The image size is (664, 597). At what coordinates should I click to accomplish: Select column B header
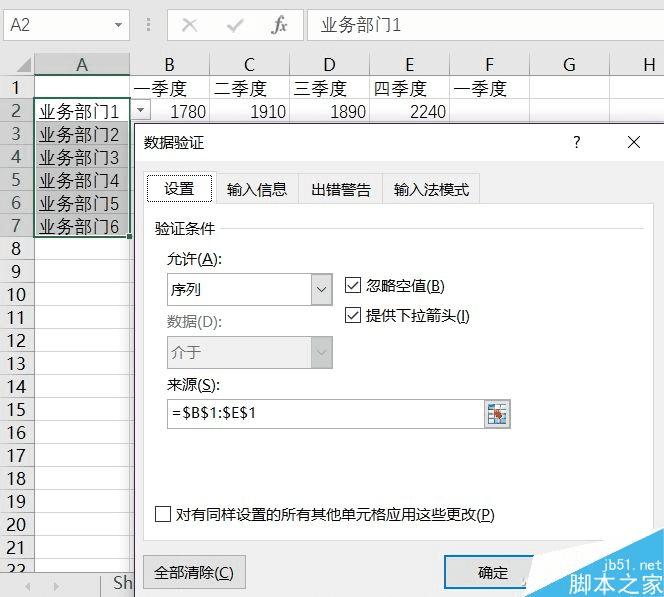coord(169,65)
